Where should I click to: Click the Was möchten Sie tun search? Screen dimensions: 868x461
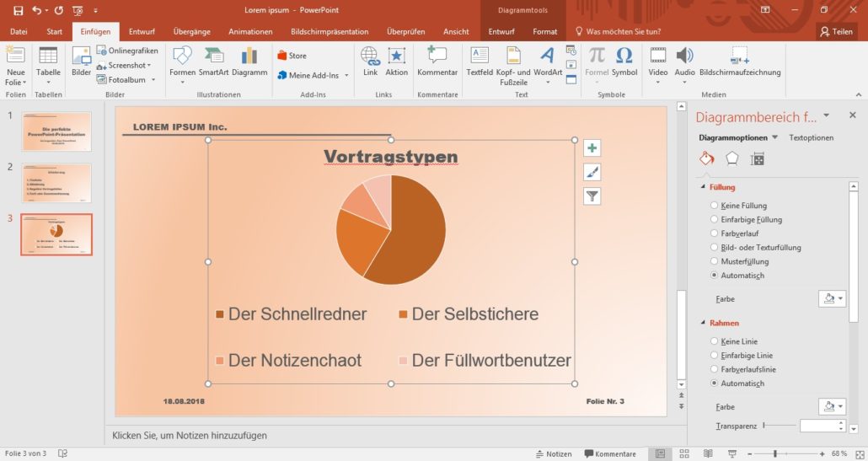click(619, 31)
